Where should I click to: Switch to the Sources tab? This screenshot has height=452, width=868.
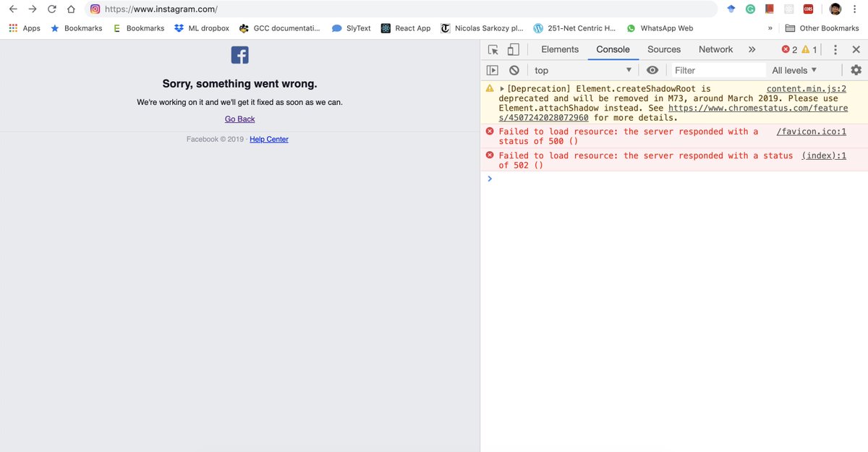tap(664, 49)
